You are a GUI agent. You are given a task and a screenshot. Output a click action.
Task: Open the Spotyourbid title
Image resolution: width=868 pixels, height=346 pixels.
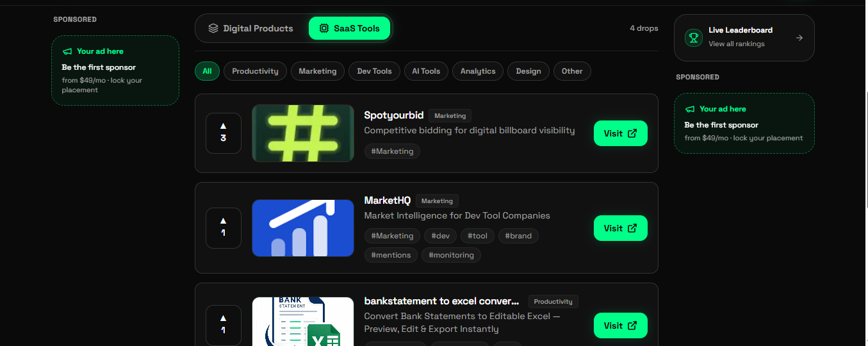click(x=394, y=115)
